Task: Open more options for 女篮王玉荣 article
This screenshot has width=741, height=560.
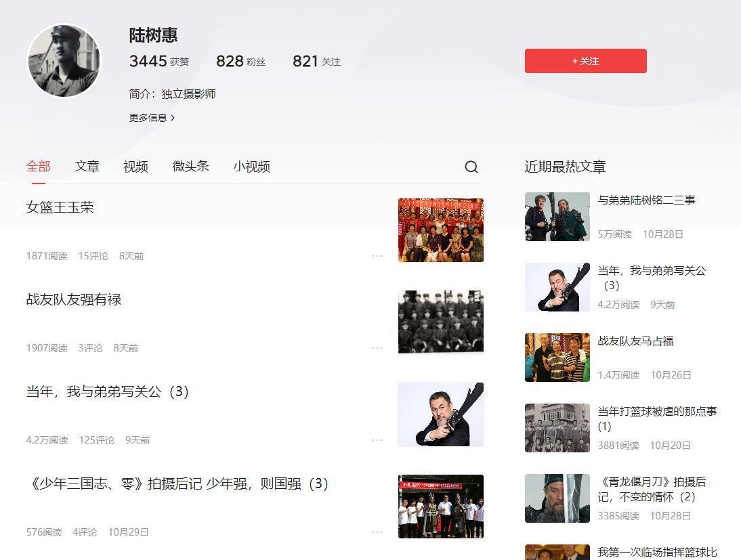Action: pyautogui.click(x=377, y=256)
